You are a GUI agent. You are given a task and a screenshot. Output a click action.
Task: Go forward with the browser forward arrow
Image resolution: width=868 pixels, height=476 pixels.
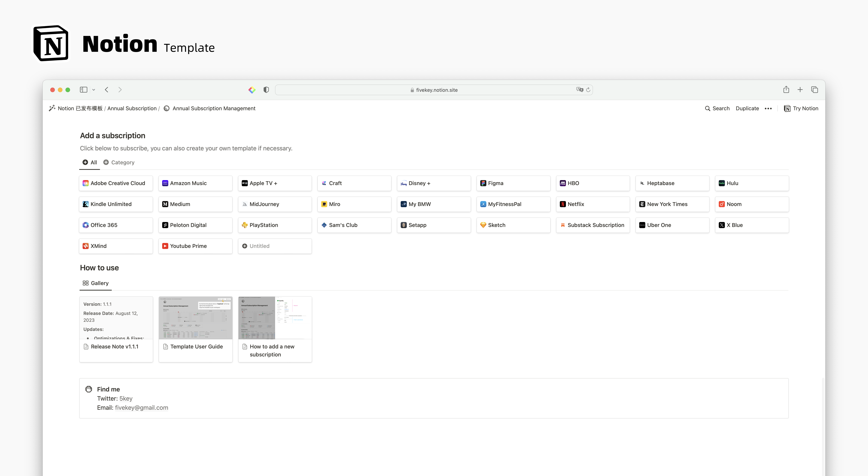coord(120,90)
